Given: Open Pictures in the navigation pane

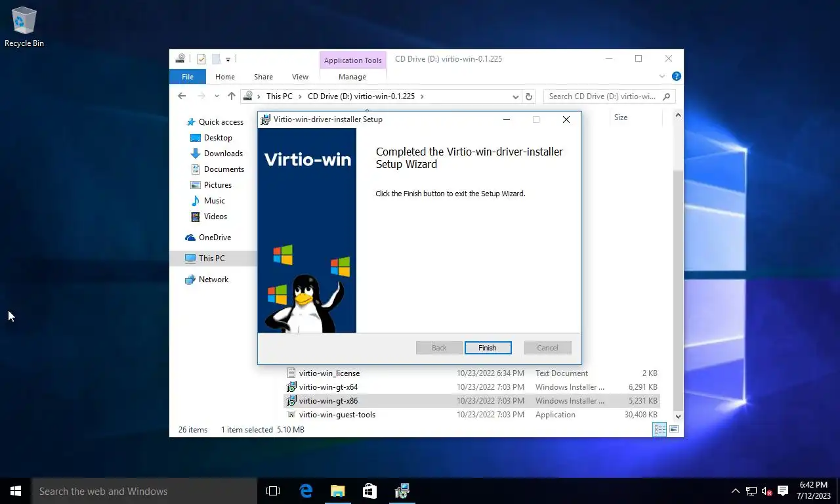Looking at the screenshot, I should click(x=218, y=185).
